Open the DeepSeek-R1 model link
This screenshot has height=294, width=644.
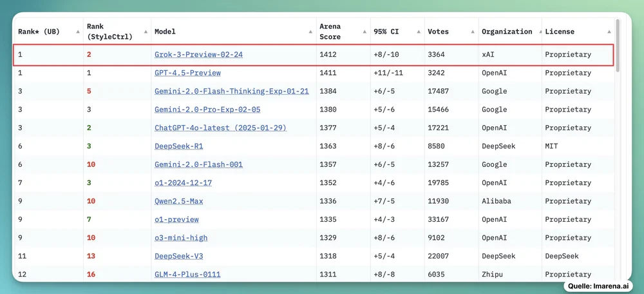(178, 146)
